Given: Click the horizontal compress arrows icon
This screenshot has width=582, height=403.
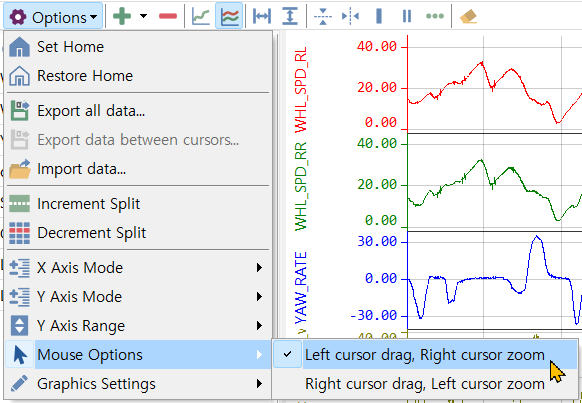Looking at the screenshot, I should [350, 17].
